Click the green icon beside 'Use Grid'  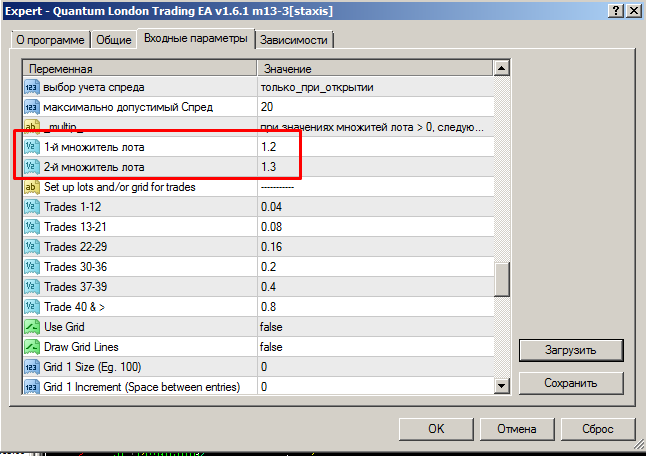(x=32, y=327)
